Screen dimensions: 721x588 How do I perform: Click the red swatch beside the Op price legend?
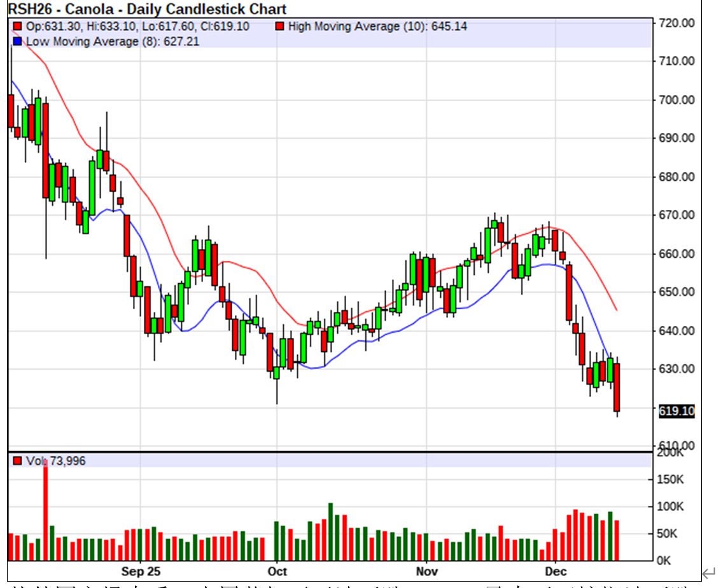(17, 27)
